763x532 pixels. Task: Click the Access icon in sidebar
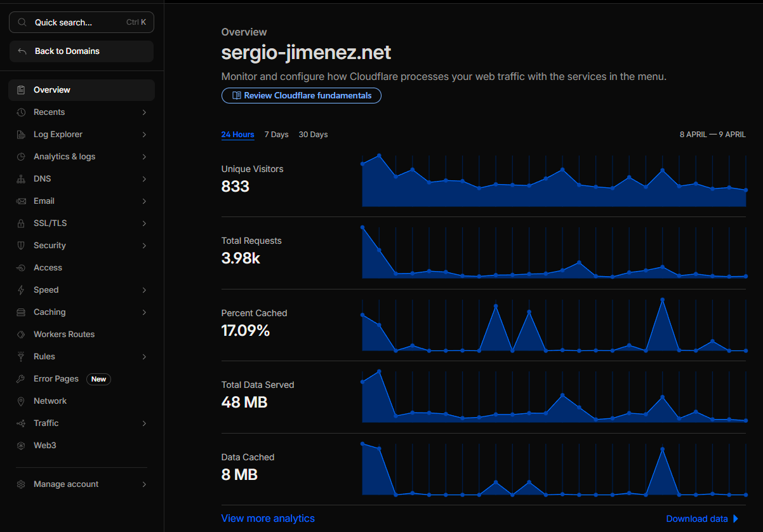(21, 268)
